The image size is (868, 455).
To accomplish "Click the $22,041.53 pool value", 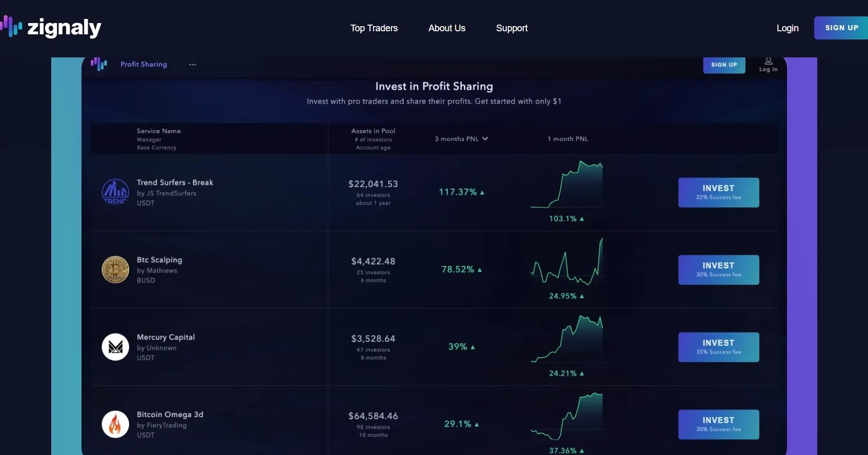I will pos(373,184).
